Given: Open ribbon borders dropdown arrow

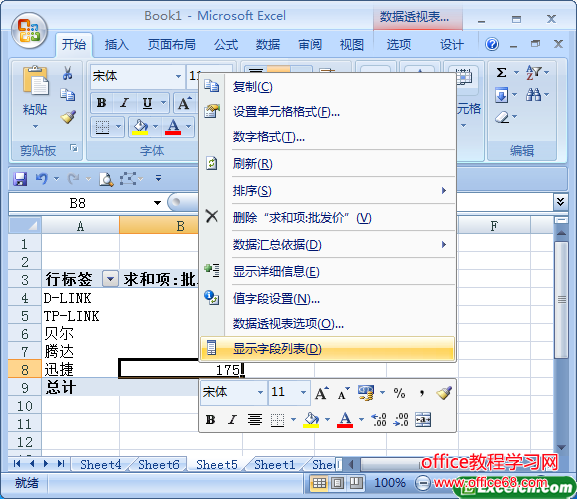Looking at the screenshot, I should coord(118,127).
